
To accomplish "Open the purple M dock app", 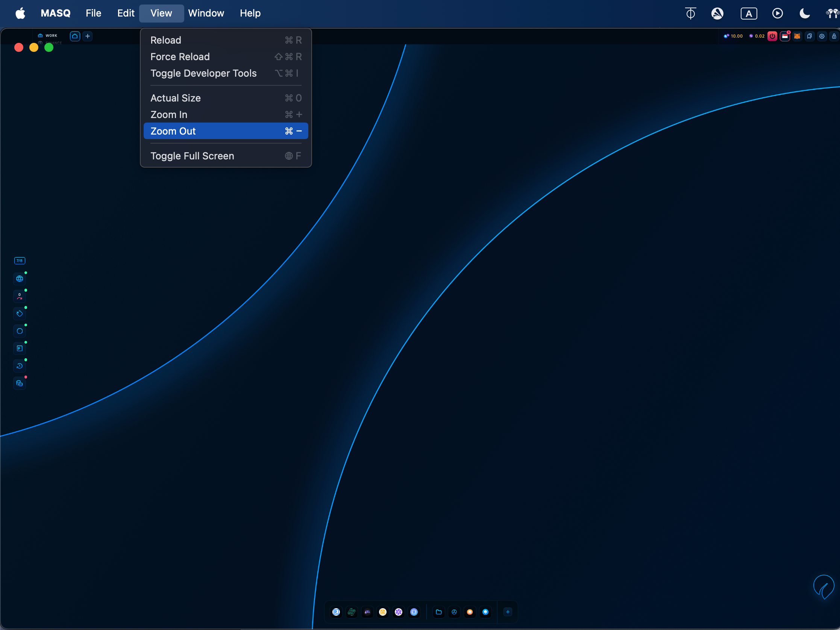I will [x=367, y=612].
